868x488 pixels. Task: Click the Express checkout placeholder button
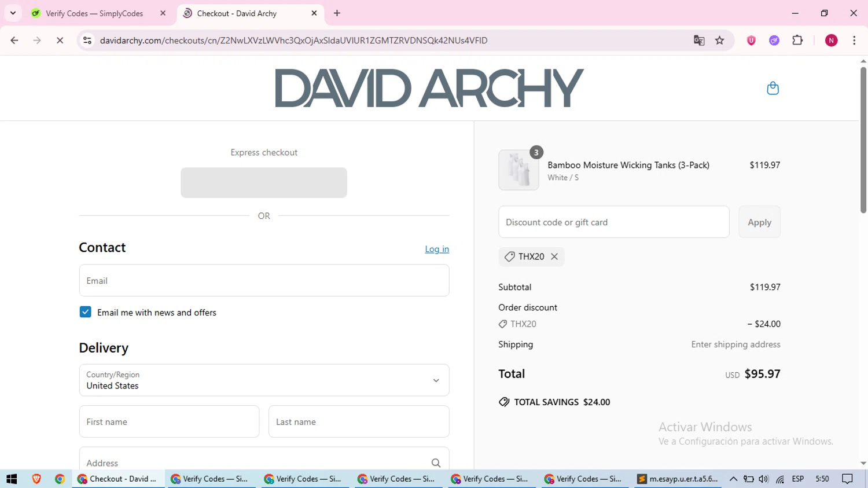pyautogui.click(x=264, y=183)
